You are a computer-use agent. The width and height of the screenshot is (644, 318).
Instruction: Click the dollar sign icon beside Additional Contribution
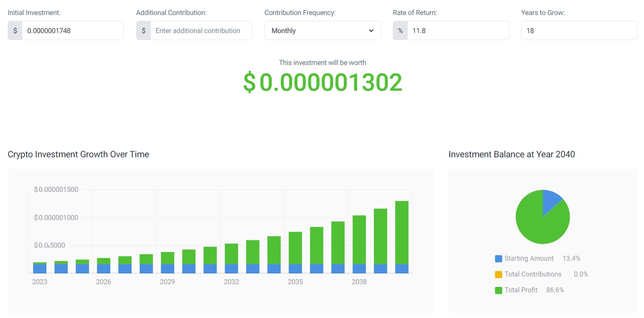[143, 30]
